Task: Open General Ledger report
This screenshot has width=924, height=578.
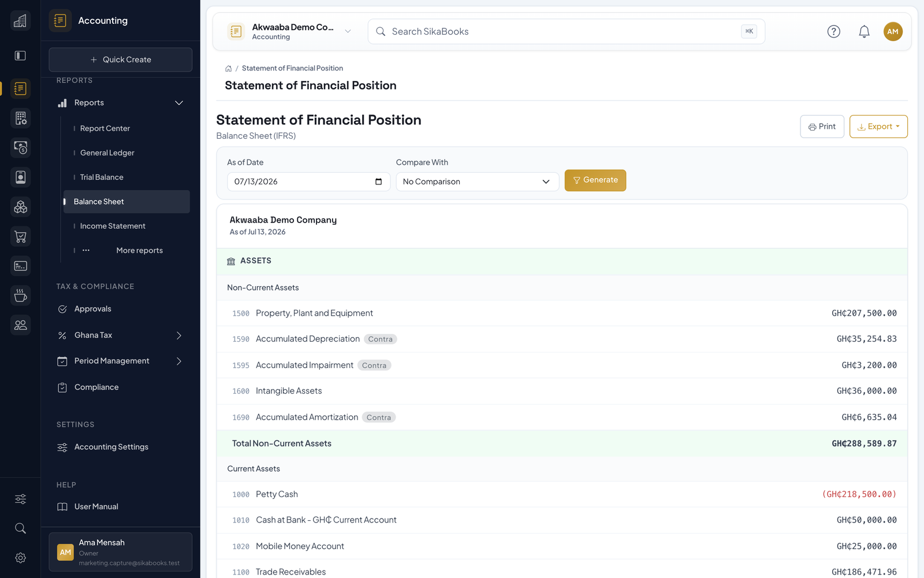Action: coord(107,153)
